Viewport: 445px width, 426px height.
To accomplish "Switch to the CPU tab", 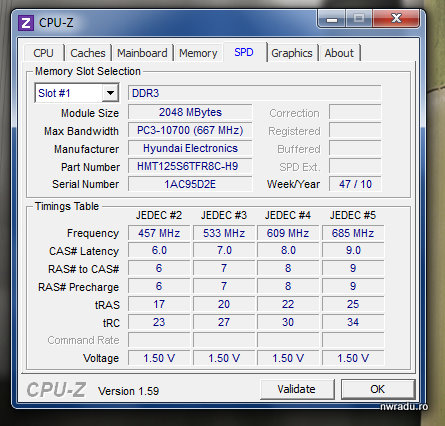I will click(43, 53).
